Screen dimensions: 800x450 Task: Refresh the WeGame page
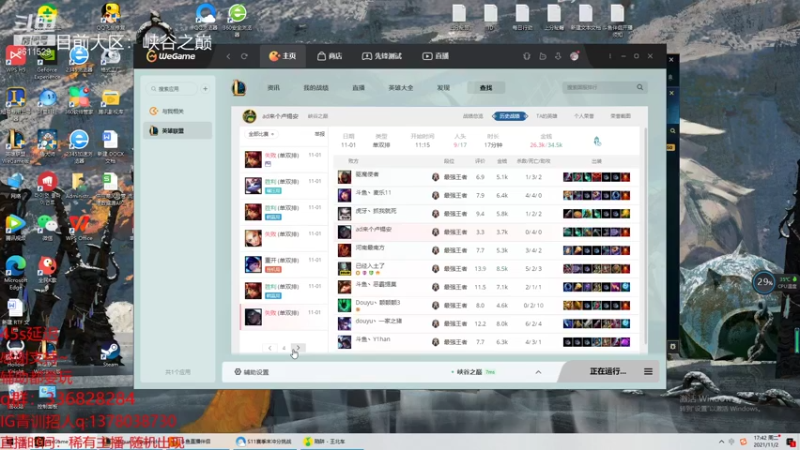(x=244, y=56)
